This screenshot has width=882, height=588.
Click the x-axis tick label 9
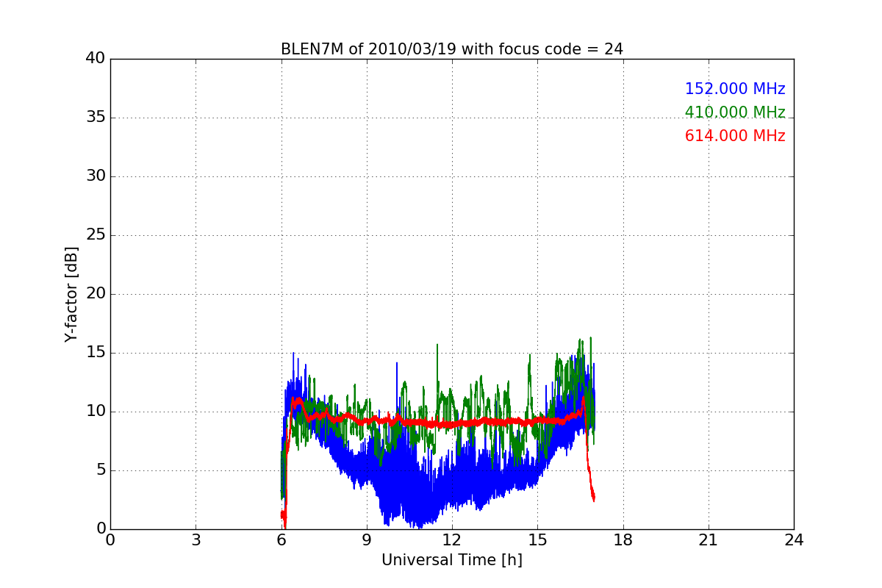tap(367, 540)
